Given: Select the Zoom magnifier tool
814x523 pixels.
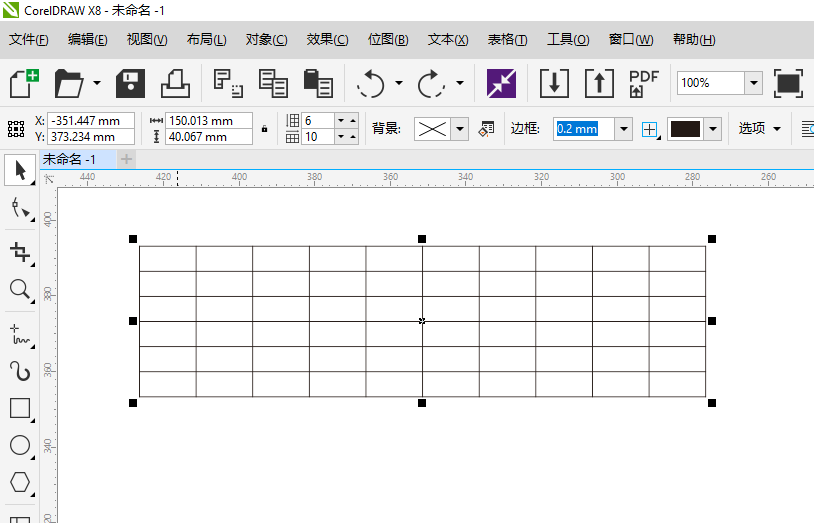Looking at the screenshot, I should tap(20, 289).
